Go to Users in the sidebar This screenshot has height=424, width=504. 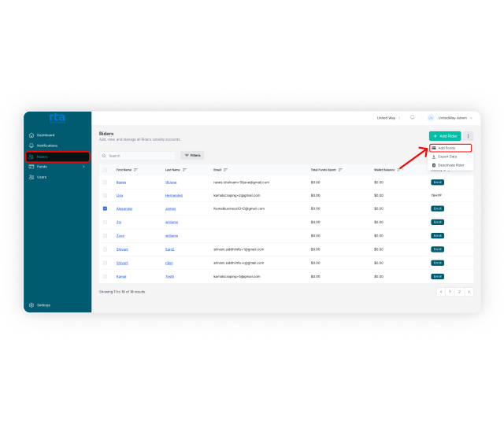pyautogui.click(x=42, y=177)
